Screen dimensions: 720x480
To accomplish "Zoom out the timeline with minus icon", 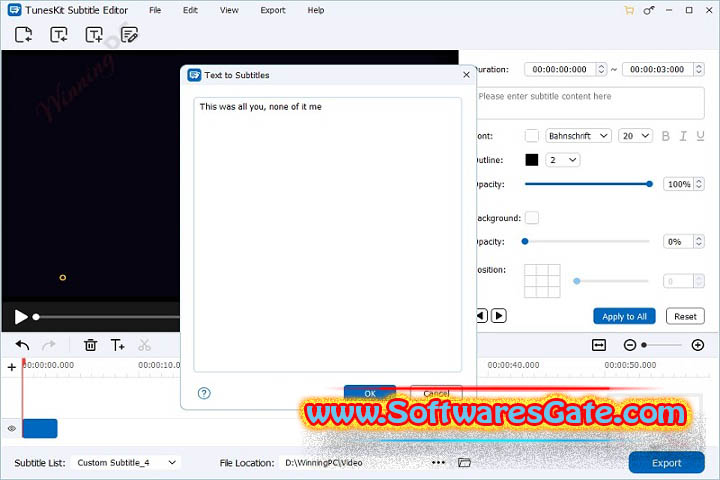I will coord(630,345).
